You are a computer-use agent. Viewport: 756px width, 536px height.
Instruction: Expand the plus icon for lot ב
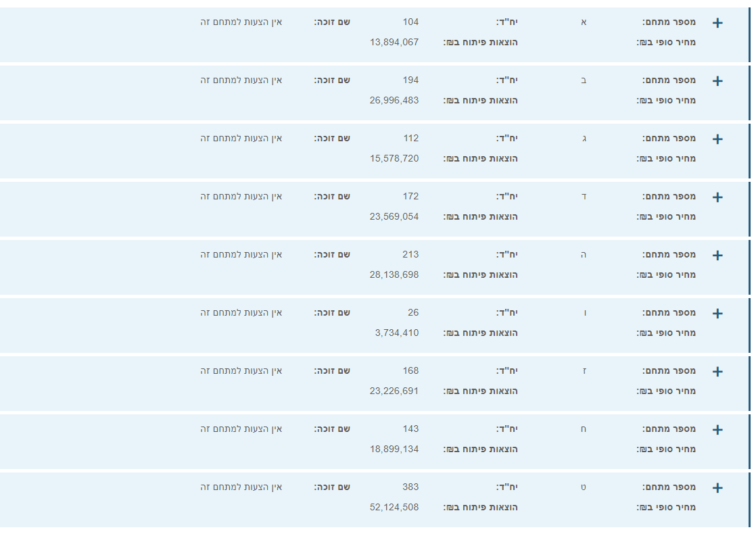717,81
